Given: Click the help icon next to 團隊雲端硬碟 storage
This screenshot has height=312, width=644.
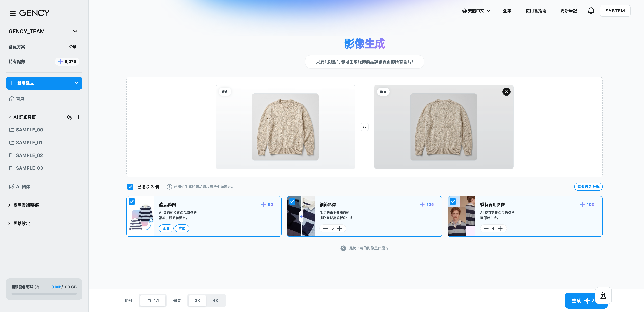Looking at the screenshot, I should click(x=37, y=287).
